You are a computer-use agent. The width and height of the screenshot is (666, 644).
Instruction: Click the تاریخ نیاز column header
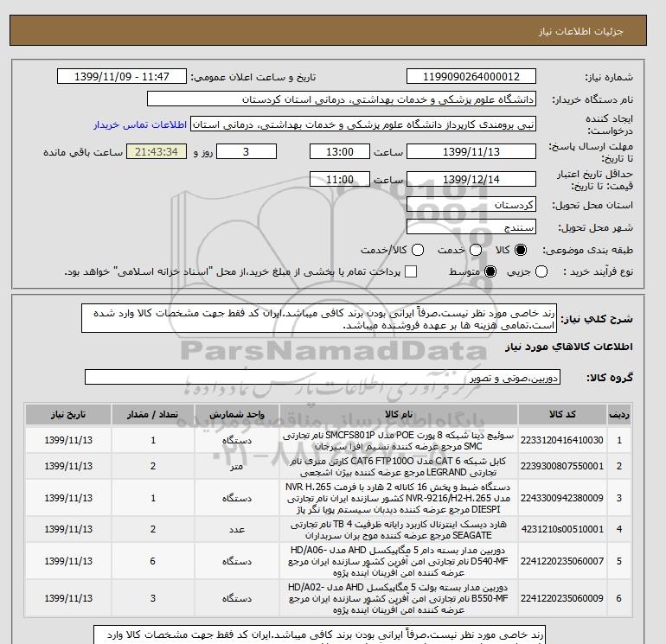(x=68, y=414)
